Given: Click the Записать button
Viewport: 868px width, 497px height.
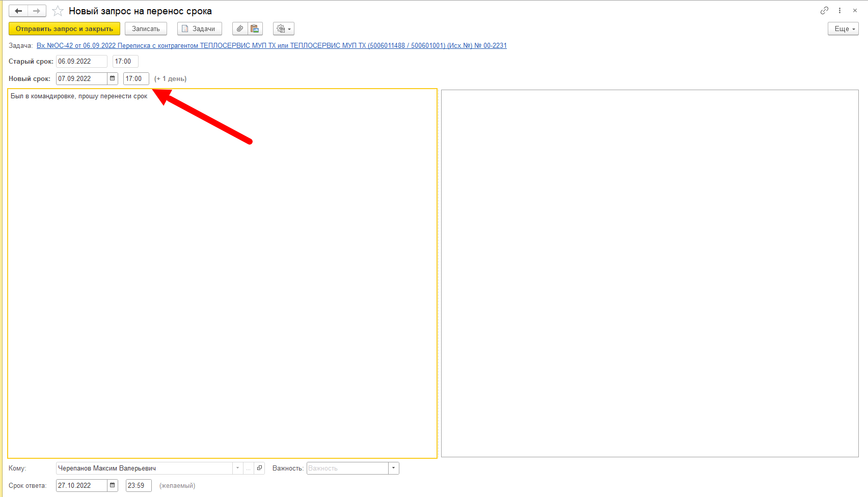Looking at the screenshot, I should [x=146, y=29].
